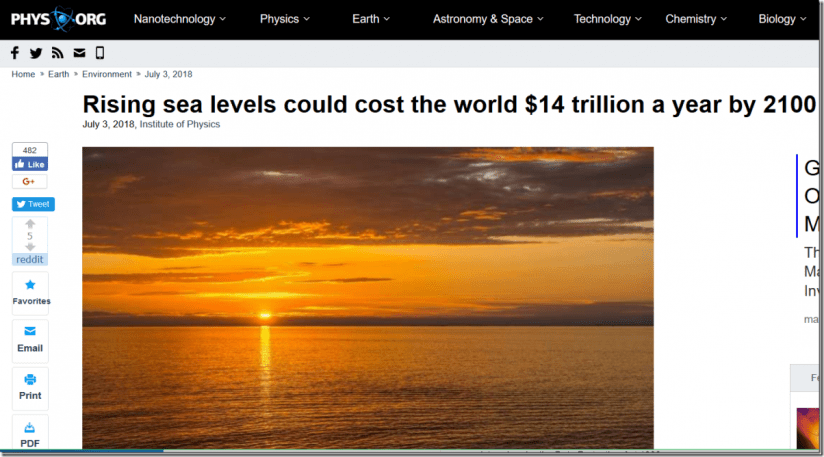
Task: Open the Chemistry menu in the navigation bar
Action: click(x=696, y=19)
